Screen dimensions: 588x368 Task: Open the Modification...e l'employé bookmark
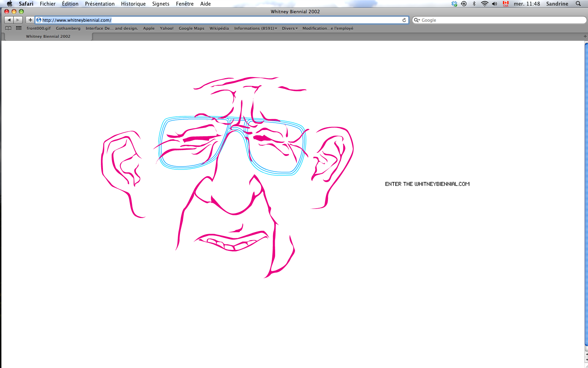pos(328,28)
